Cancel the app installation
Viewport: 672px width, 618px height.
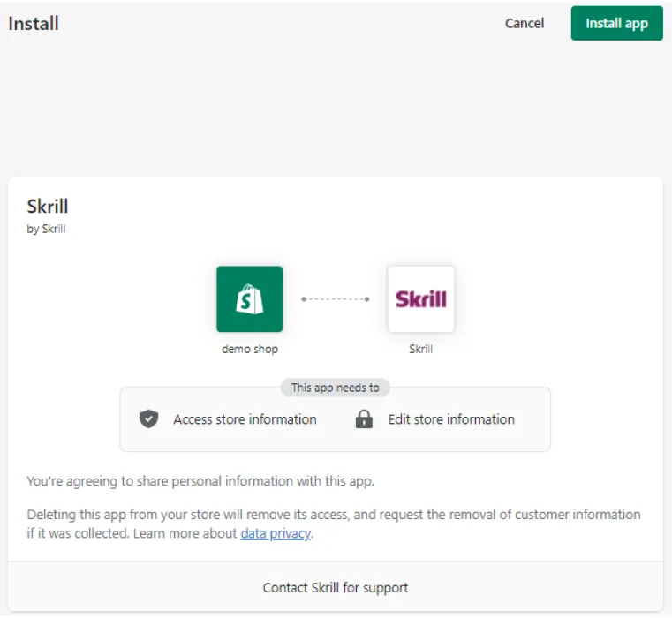point(525,24)
